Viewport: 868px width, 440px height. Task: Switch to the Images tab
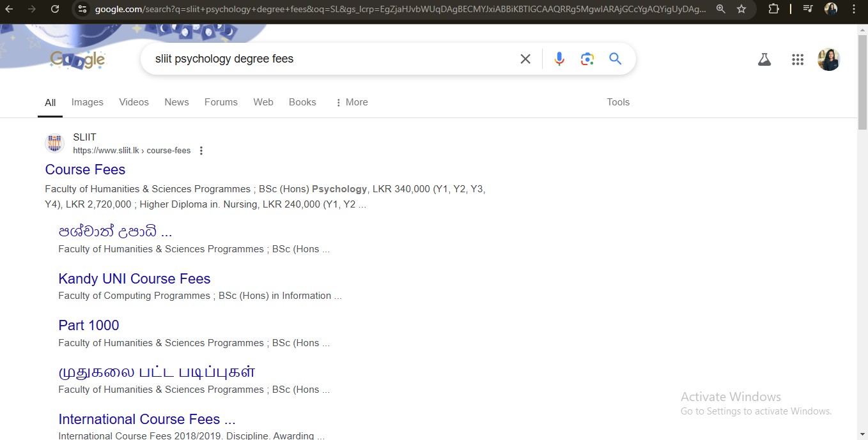[88, 102]
